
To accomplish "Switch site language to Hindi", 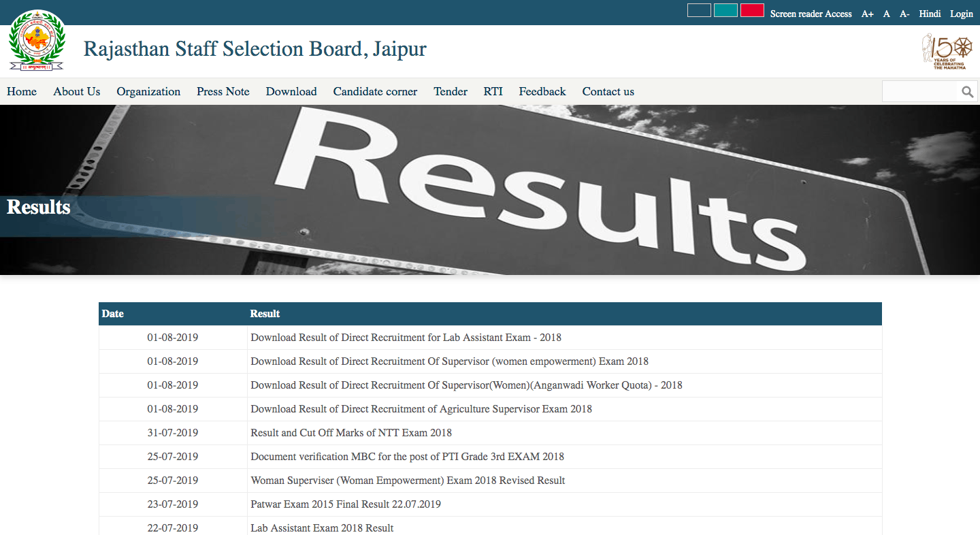I will pos(930,14).
